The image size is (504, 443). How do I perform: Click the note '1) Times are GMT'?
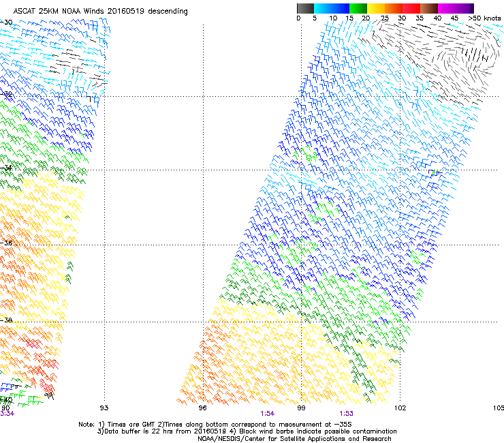[127, 425]
